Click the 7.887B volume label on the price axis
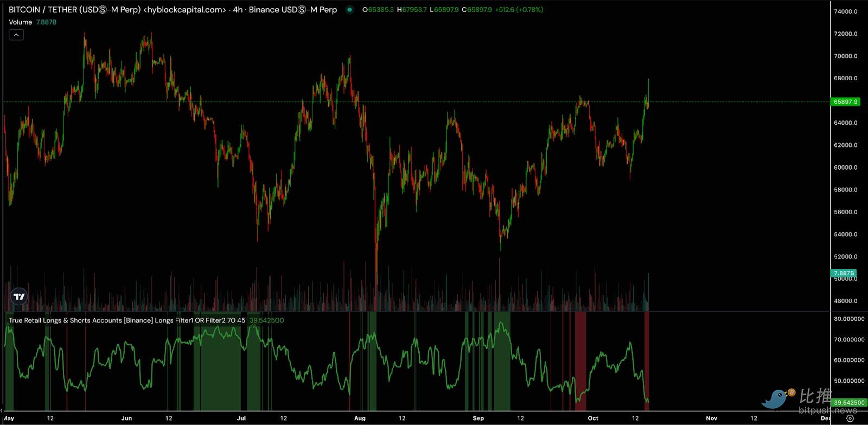868x425 pixels. [x=844, y=273]
